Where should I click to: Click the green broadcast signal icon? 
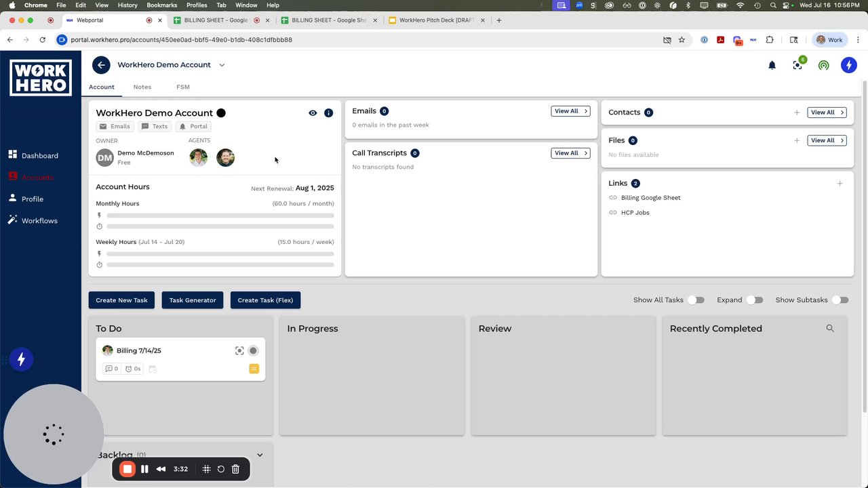823,65
